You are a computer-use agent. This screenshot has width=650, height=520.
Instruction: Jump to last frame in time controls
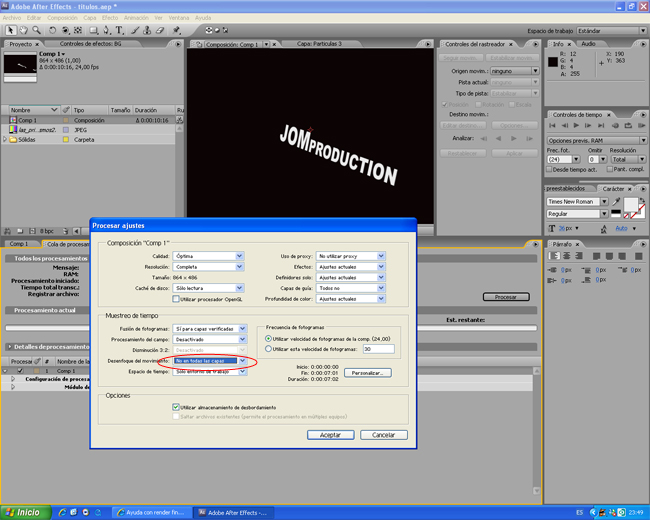(x=601, y=125)
